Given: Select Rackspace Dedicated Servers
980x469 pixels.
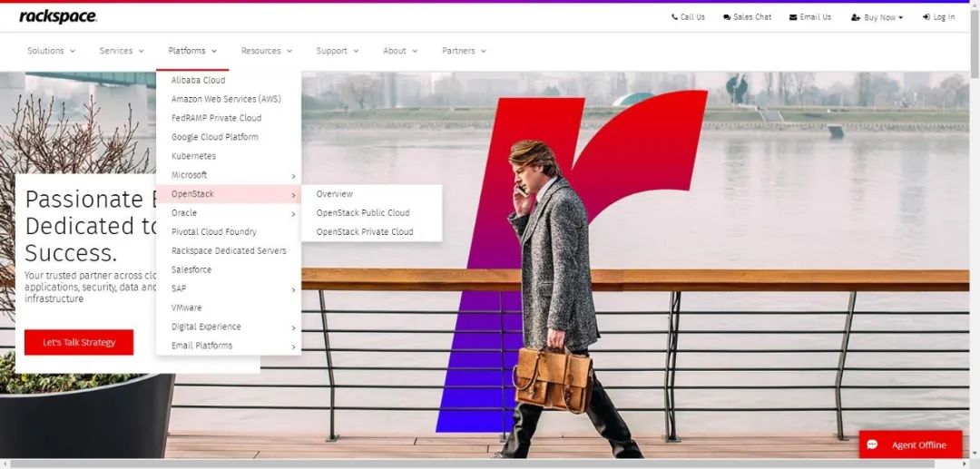Looking at the screenshot, I should (x=229, y=251).
